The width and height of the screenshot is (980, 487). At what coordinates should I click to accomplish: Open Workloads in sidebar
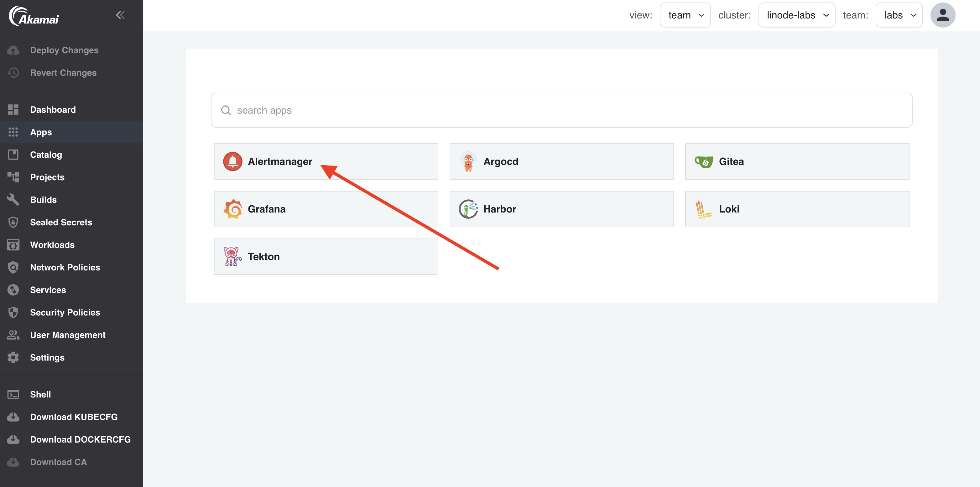click(71, 245)
